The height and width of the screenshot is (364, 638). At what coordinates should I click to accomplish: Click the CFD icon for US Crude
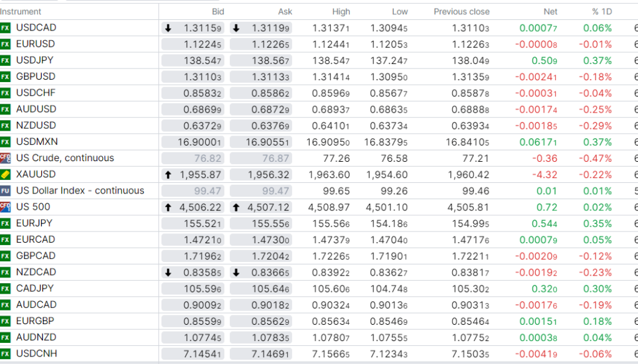pyautogui.click(x=6, y=158)
